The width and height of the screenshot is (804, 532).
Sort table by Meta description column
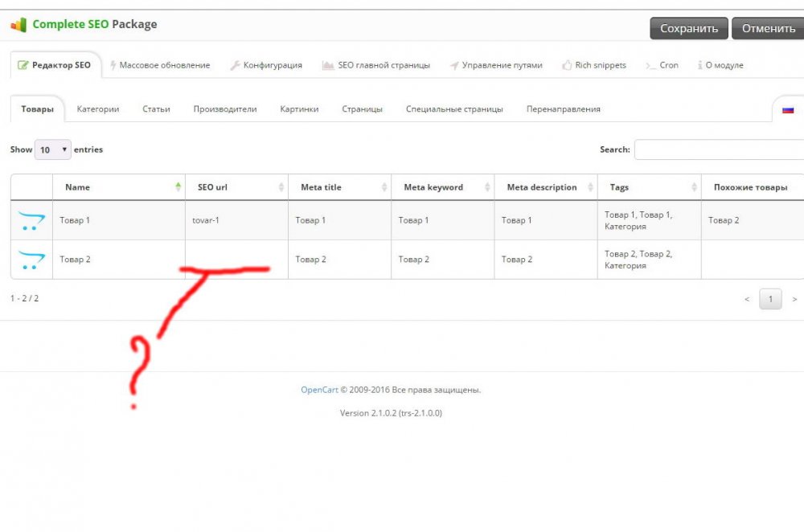[546, 187]
